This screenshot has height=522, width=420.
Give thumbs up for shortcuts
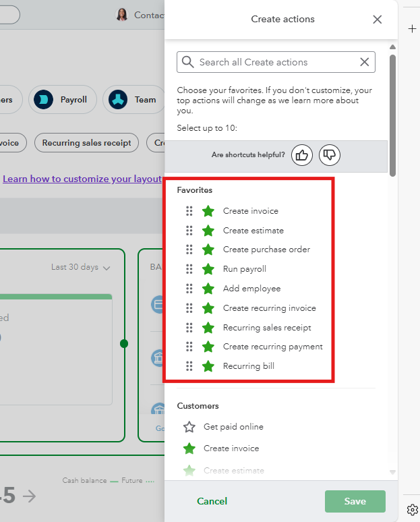(302, 155)
